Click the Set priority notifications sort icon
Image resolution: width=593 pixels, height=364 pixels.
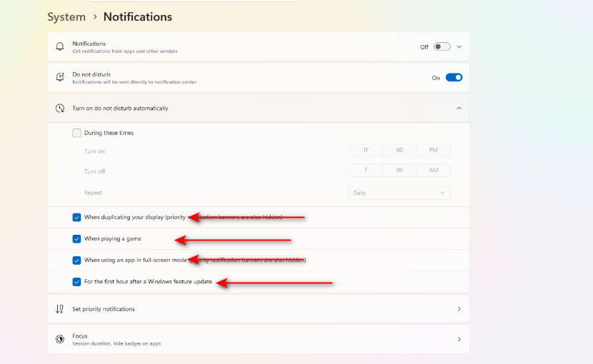coord(60,309)
